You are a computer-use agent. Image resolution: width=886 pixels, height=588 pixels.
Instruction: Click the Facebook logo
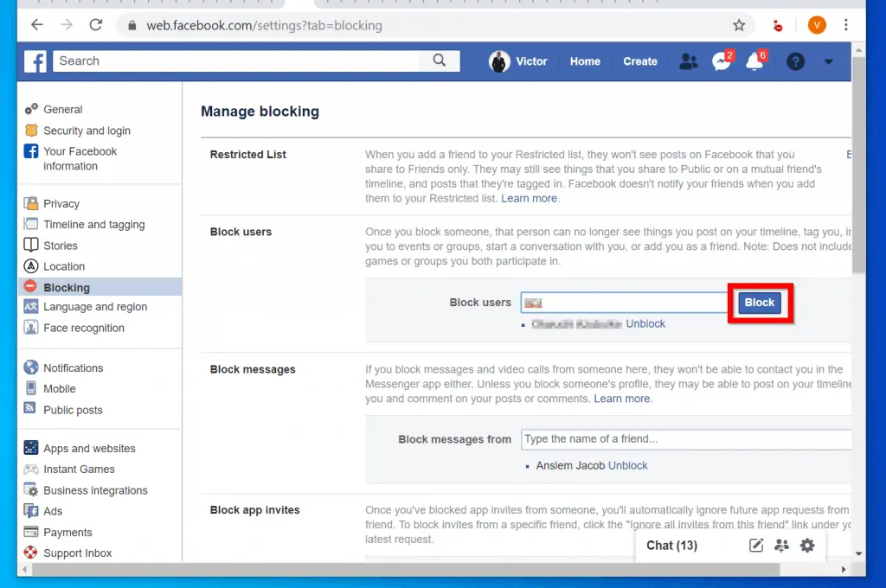coord(35,61)
